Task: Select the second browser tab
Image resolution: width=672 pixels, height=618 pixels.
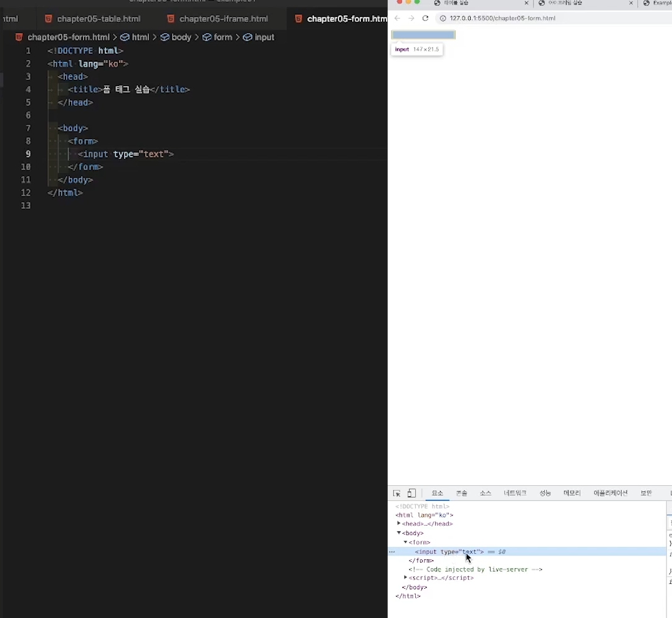Action: pyautogui.click(x=585, y=3)
